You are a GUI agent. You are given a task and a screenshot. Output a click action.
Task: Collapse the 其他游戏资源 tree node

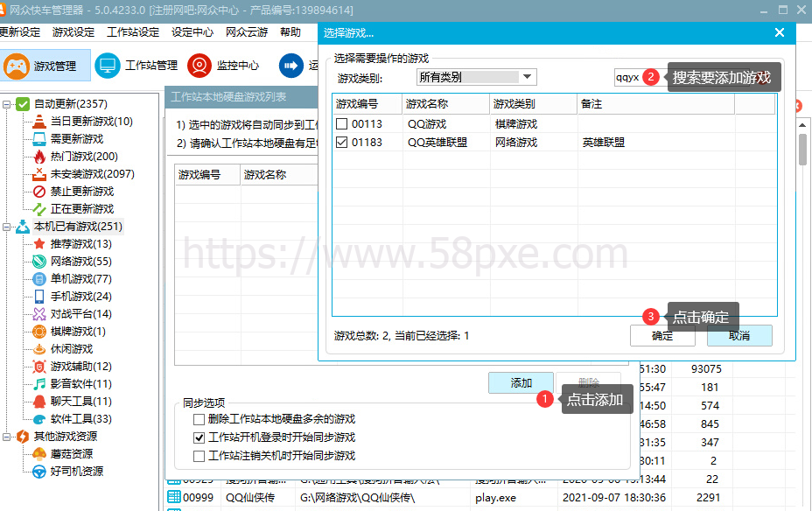coord(6,437)
